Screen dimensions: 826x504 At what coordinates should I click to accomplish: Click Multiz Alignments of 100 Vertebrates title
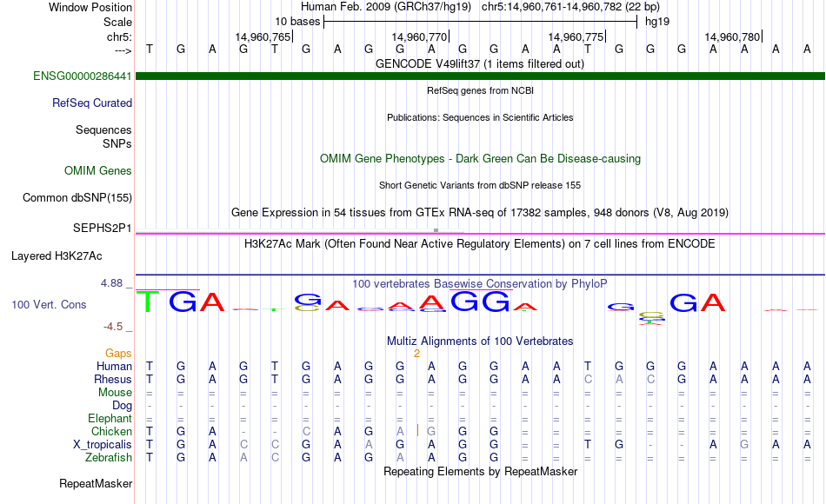click(x=480, y=342)
